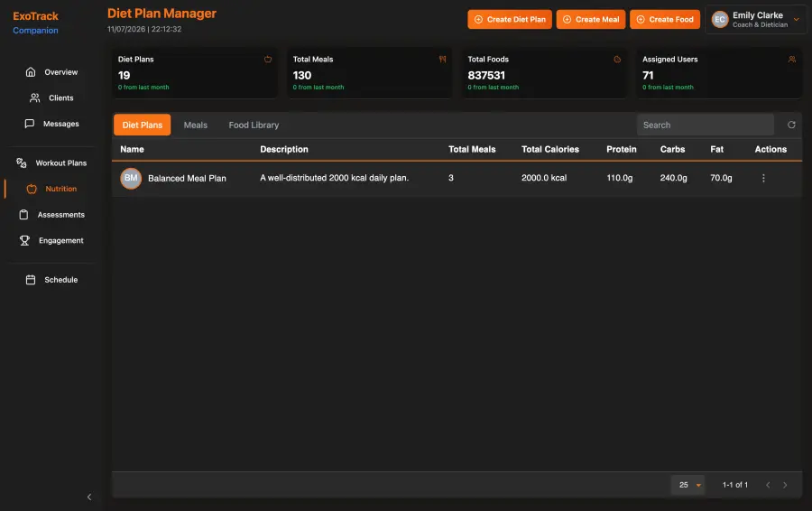Image resolution: width=812 pixels, height=511 pixels.
Task: Open Engagement trophy icon
Action: (24, 240)
